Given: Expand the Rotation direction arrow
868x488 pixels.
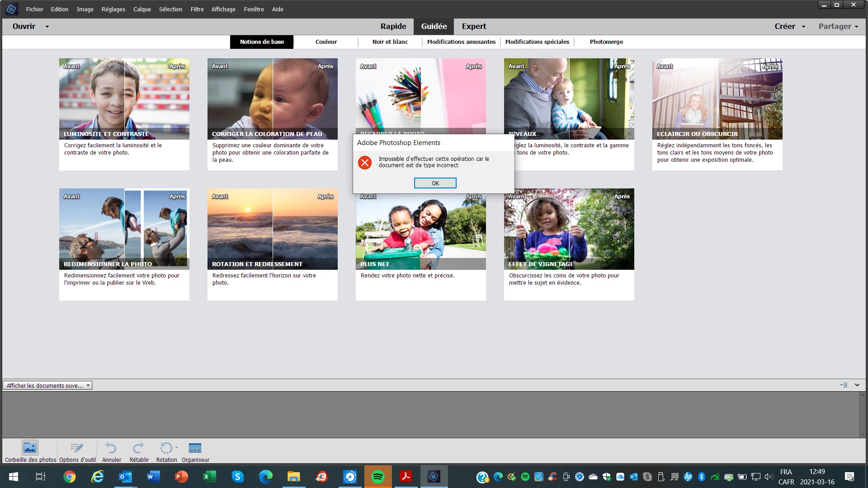Looking at the screenshot, I should click(177, 447).
